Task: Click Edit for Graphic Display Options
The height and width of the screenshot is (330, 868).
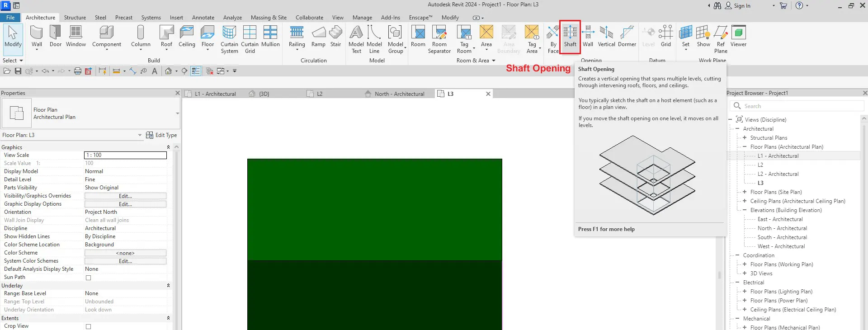Action: click(x=125, y=204)
